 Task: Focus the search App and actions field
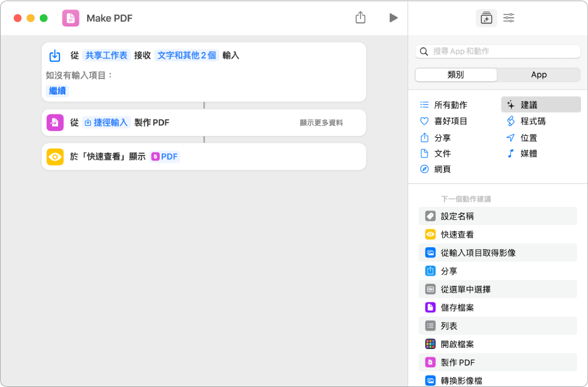coord(498,51)
